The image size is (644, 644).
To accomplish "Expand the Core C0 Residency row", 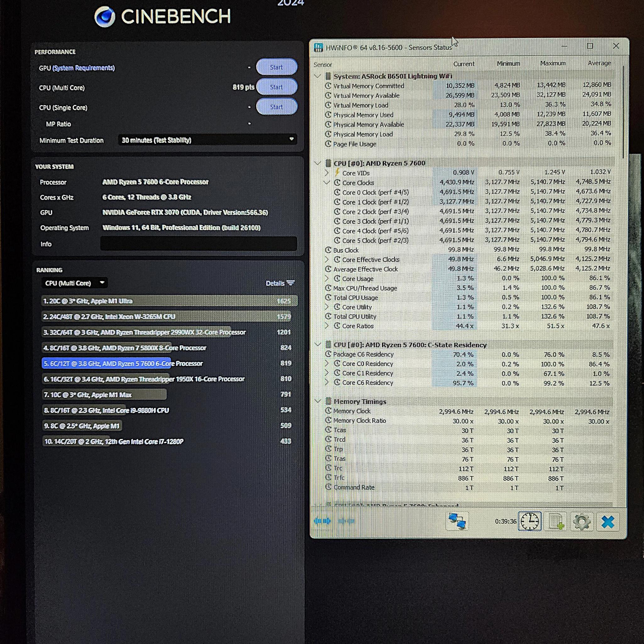I will (327, 364).
